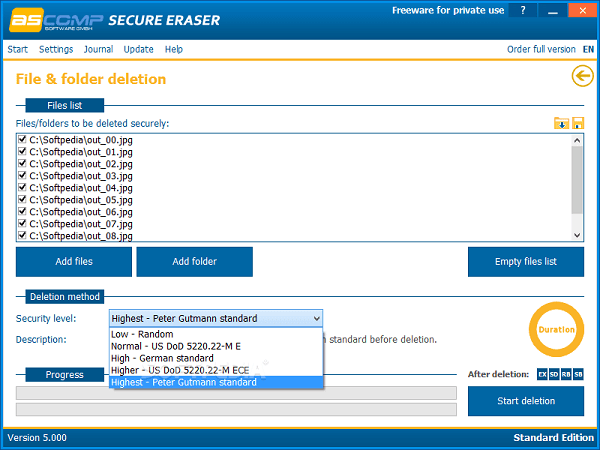Uncheck out_02.jpg checkbox
Image resolution: width=600 pixels, height=450 pixels.
point(22,163)
